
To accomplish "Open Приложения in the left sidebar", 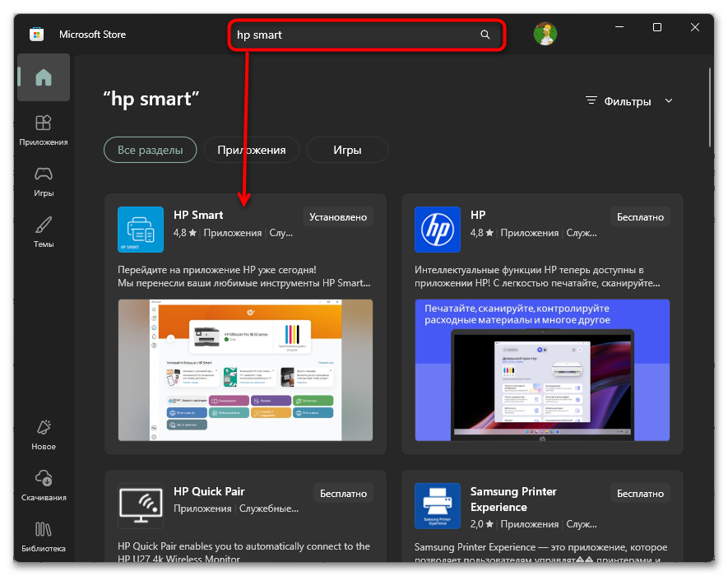I will click(x=44, y=130).
